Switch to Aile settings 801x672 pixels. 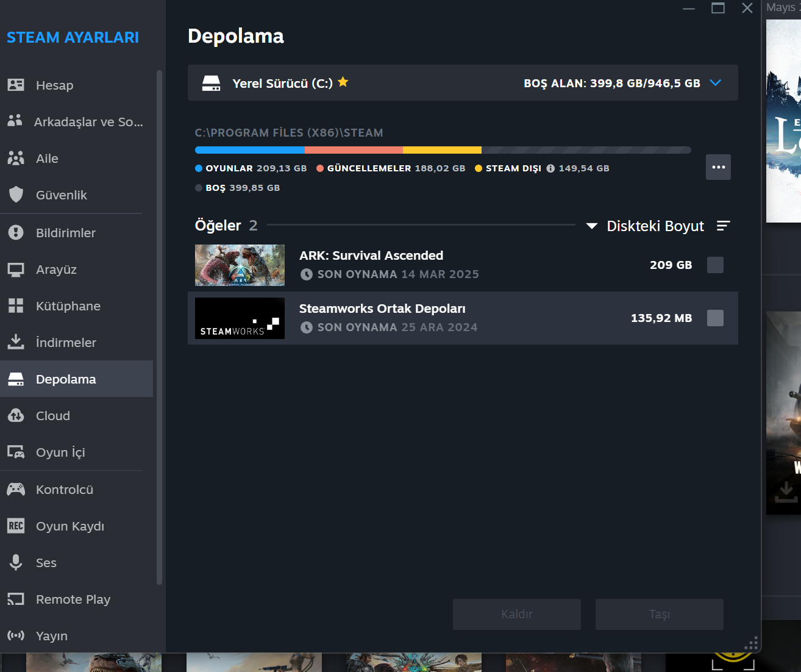[77, 159]
